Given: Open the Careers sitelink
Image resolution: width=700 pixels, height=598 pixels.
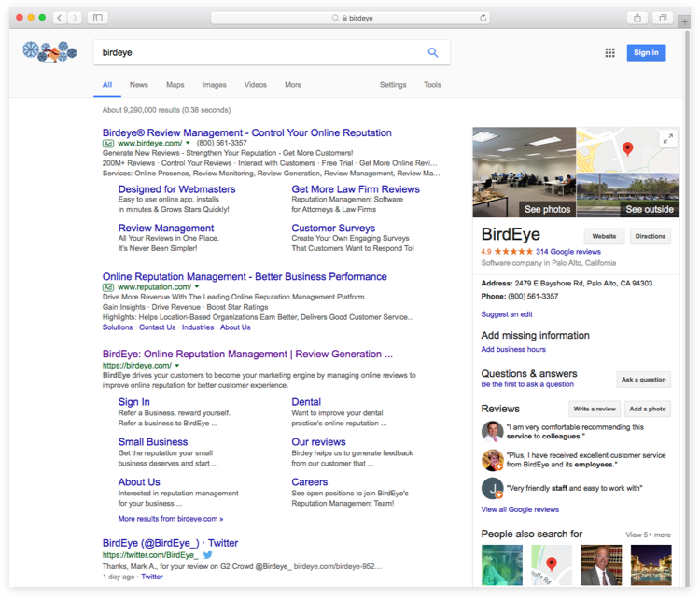Looking at the screenshot, I should [x=309, y=482].
